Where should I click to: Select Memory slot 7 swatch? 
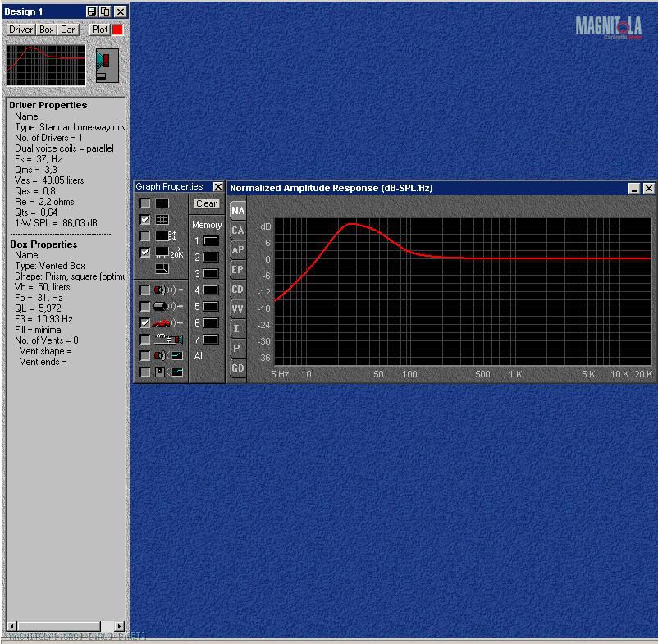point(211,339)
